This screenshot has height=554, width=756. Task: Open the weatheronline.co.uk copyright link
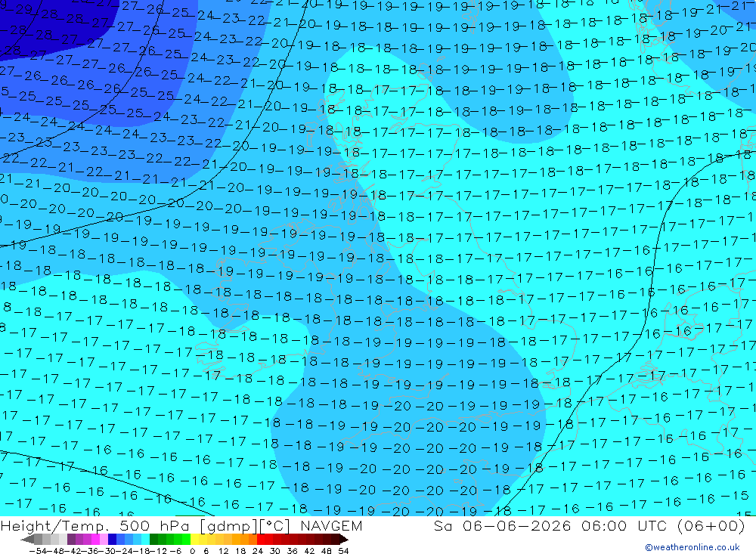[692, 547]
